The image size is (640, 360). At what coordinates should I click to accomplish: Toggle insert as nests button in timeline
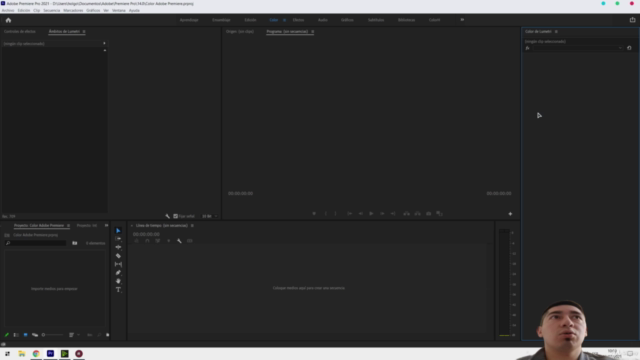point(136,241)
